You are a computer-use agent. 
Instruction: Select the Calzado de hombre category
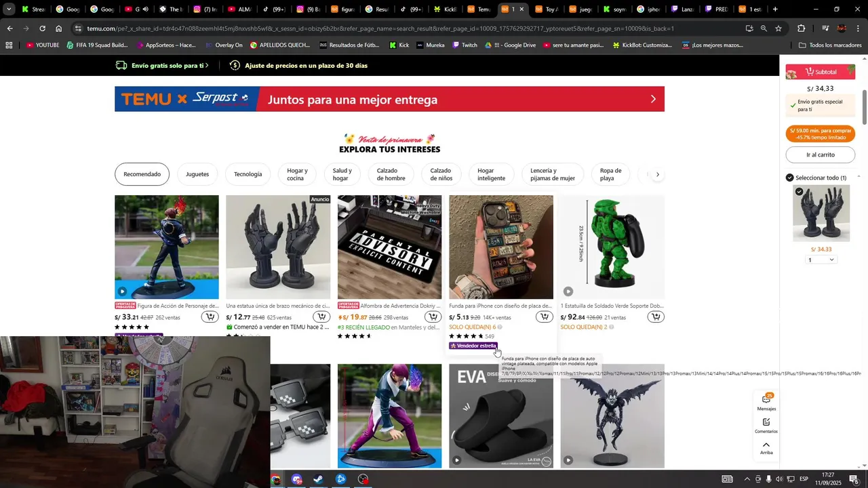(391, 174)
